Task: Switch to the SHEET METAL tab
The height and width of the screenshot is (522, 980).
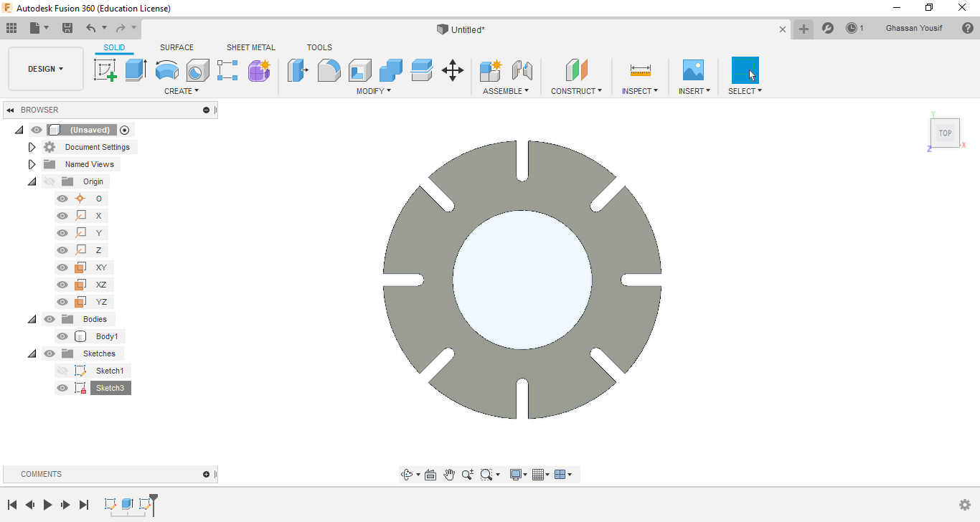Action: [x=251, y=47]
